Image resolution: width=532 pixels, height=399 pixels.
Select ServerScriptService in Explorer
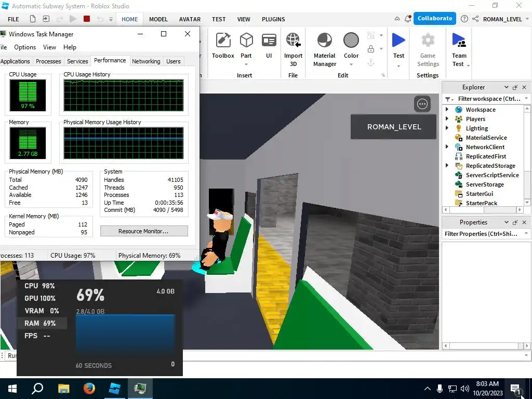pos(492,175)
